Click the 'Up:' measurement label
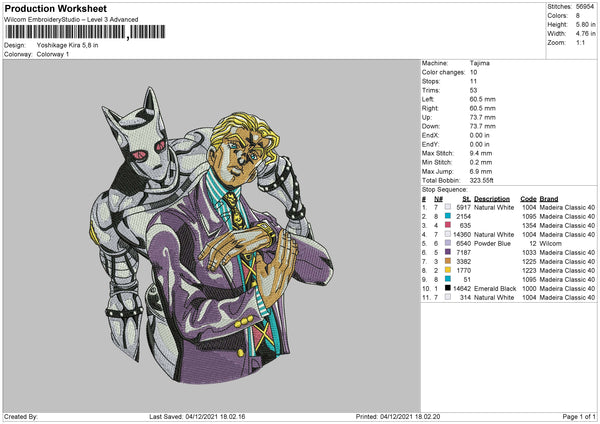 click(427, 117)
